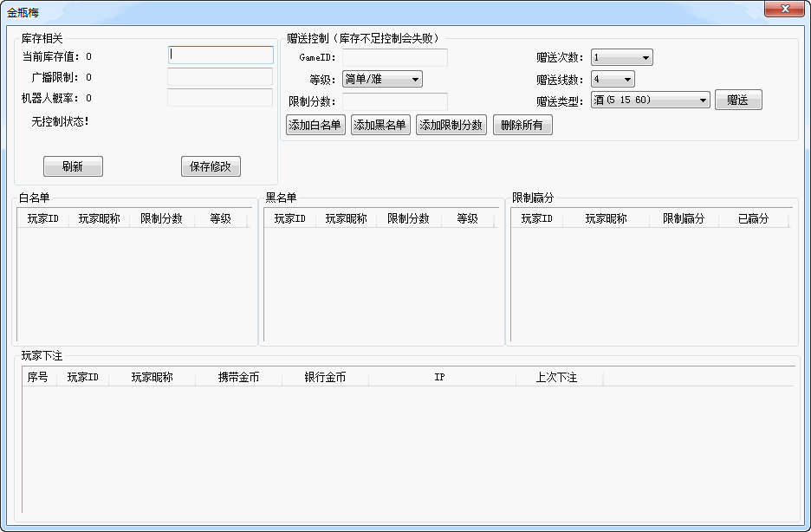
Task: Open the 赠送类型 dropdown showing 酒(5 15 60)
Action: tap(650, 99)
